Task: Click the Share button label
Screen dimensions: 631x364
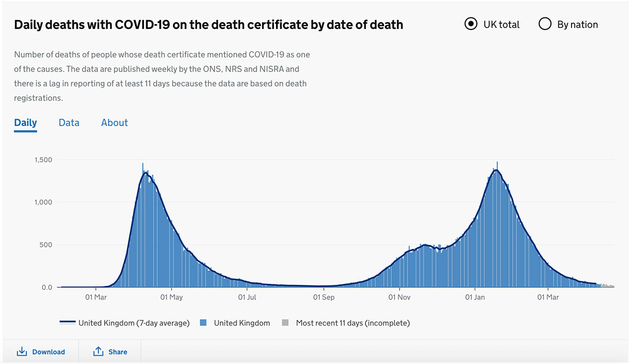Action: click(x=117, y=352)
